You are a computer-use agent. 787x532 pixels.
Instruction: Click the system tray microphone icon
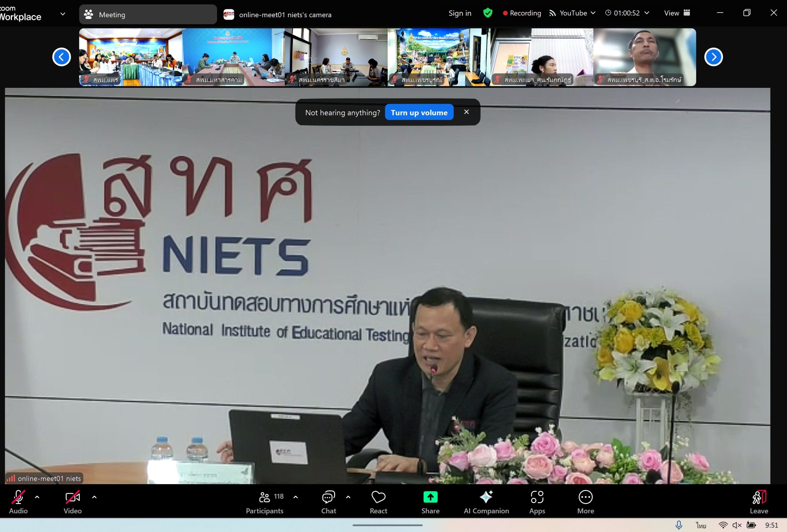(679, 525)
